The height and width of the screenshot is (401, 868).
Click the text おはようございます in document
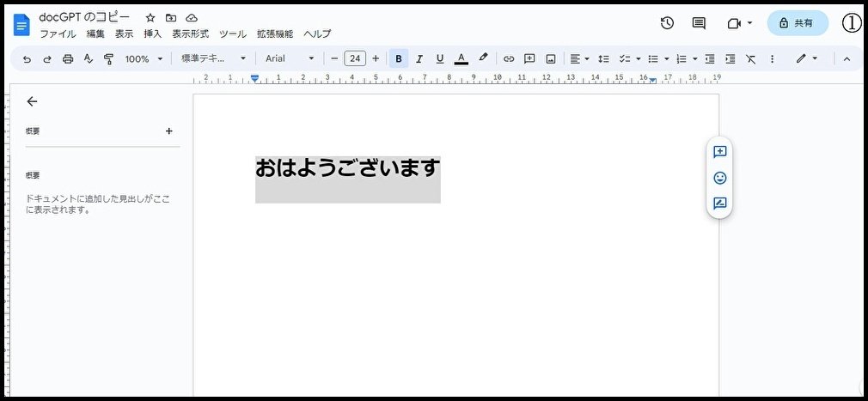tap(348, 167)
